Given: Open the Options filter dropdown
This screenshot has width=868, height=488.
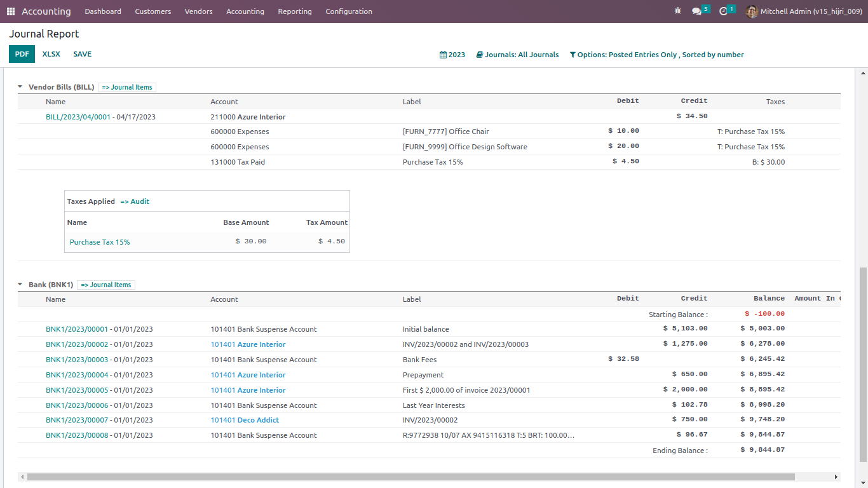Looking at the screenshot, I should [656, 55].
